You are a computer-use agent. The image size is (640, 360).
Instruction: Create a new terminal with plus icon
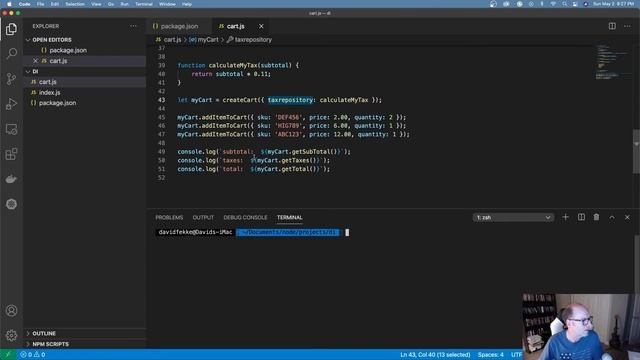(x=565, y=217)
